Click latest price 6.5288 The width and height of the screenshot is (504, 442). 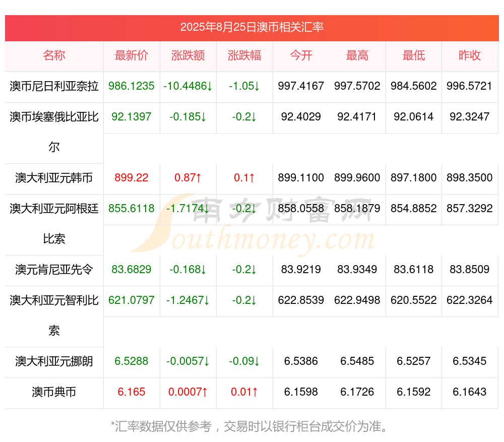132,361
